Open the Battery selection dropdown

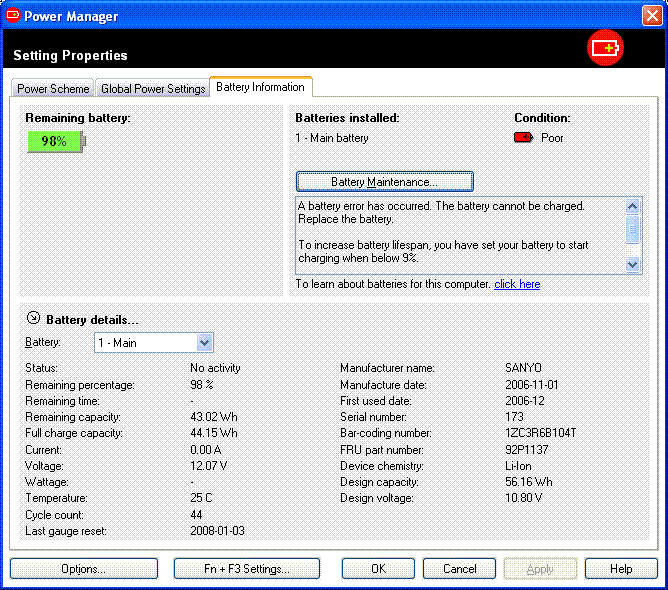pos(204,342)
